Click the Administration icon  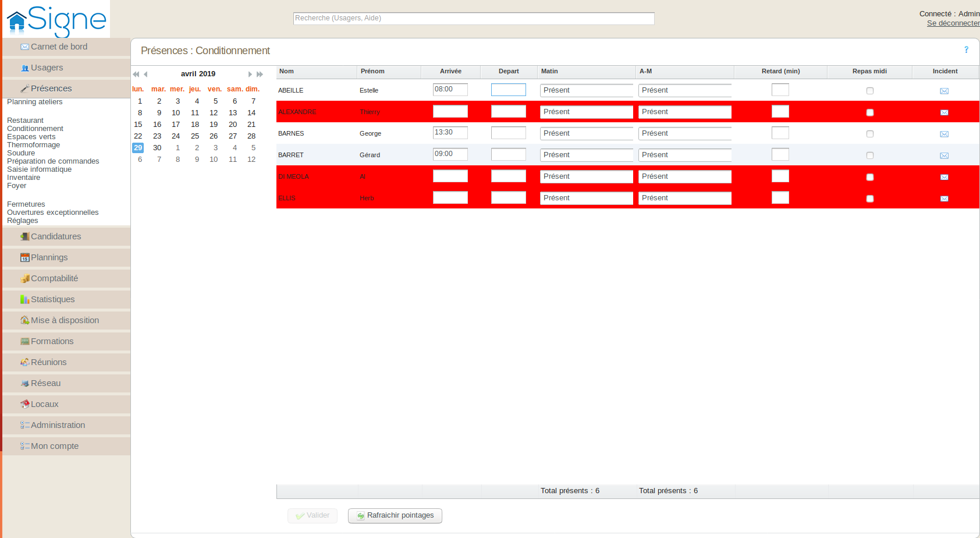24,425
